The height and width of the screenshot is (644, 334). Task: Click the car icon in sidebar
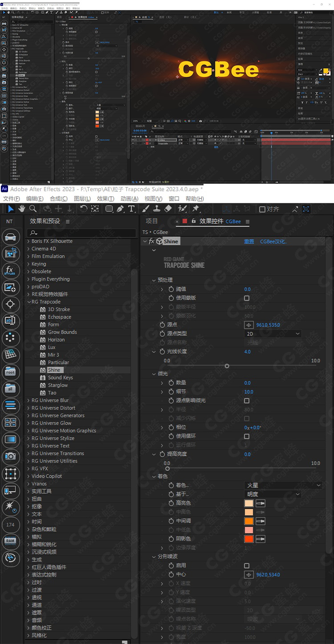coord(11,237)
